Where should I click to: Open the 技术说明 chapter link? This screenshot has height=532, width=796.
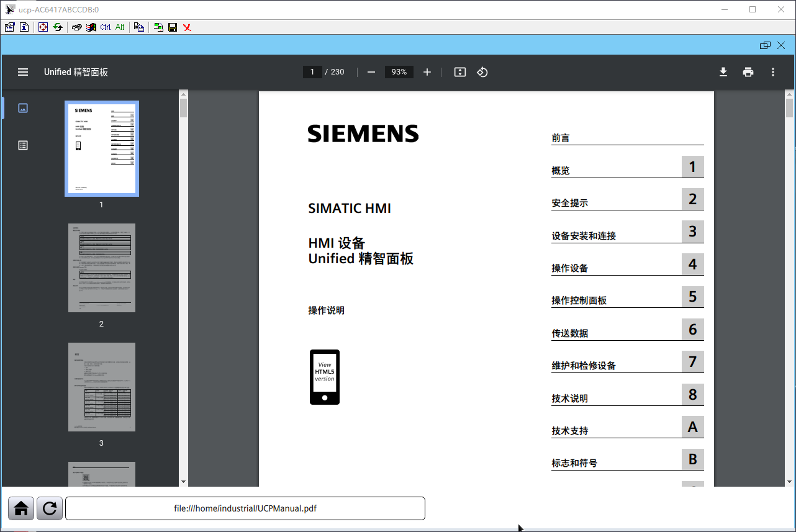pyautogui.click(x=570, y=399)
